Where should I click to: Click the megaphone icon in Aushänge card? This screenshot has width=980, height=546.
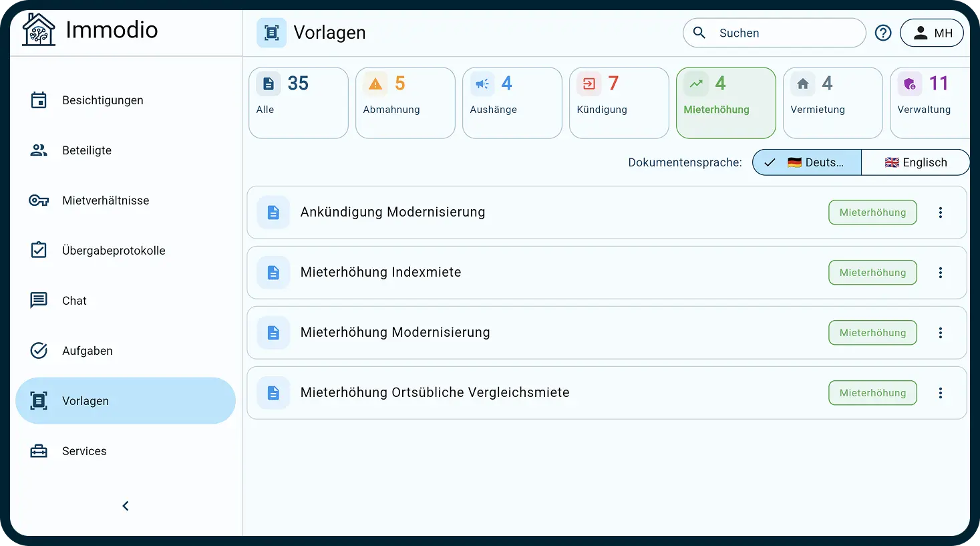[x=482, y=84]
